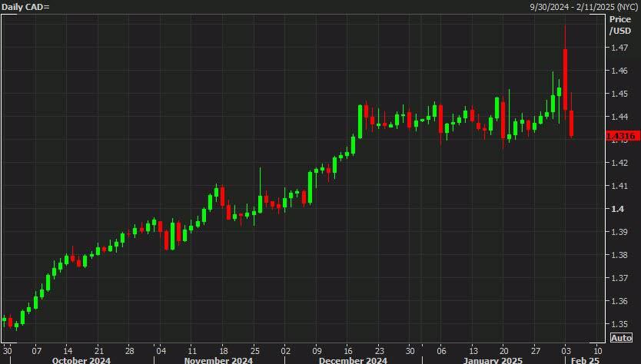Click the date label 30 at axis start
The image size is (641, 364).
(8, 350)
